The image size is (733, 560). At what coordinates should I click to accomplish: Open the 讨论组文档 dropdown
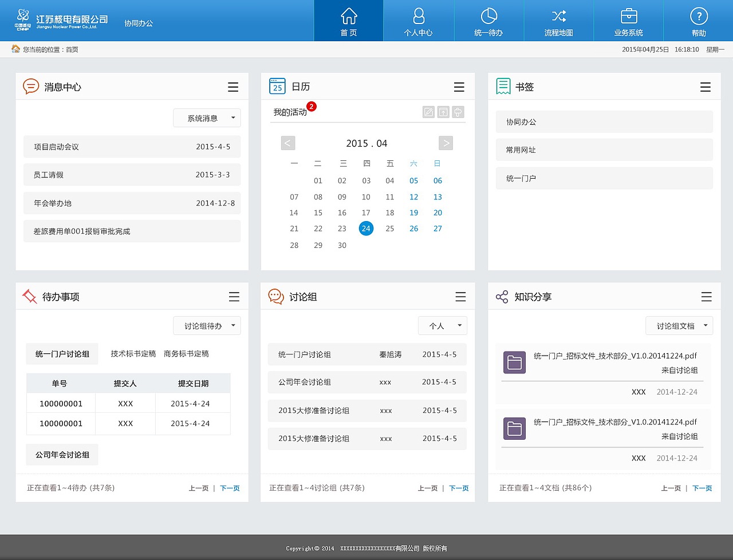pyautogui.click(x=679, y=326)
